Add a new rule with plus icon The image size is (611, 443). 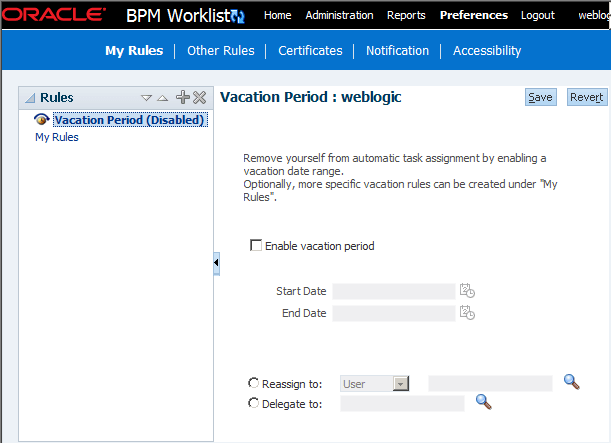click(x=183, y=97)
